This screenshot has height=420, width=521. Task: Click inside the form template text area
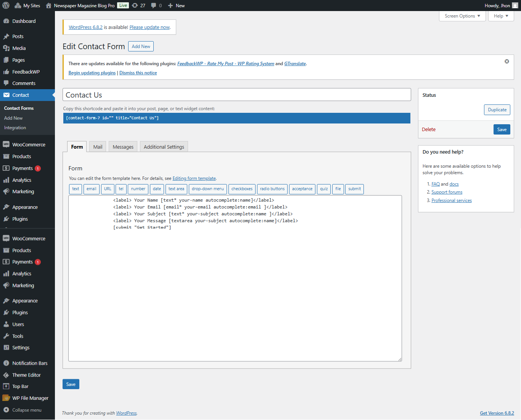pos(235,278)
